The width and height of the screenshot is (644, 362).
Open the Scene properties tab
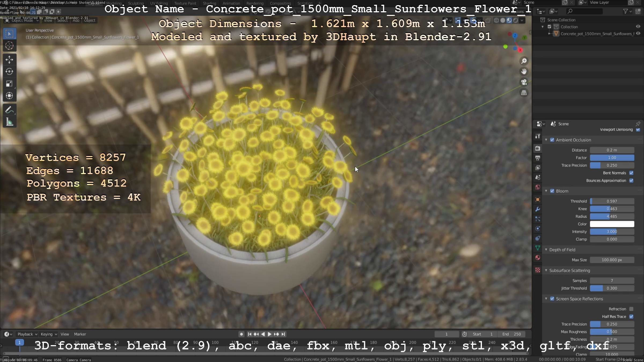pos(537,177)
